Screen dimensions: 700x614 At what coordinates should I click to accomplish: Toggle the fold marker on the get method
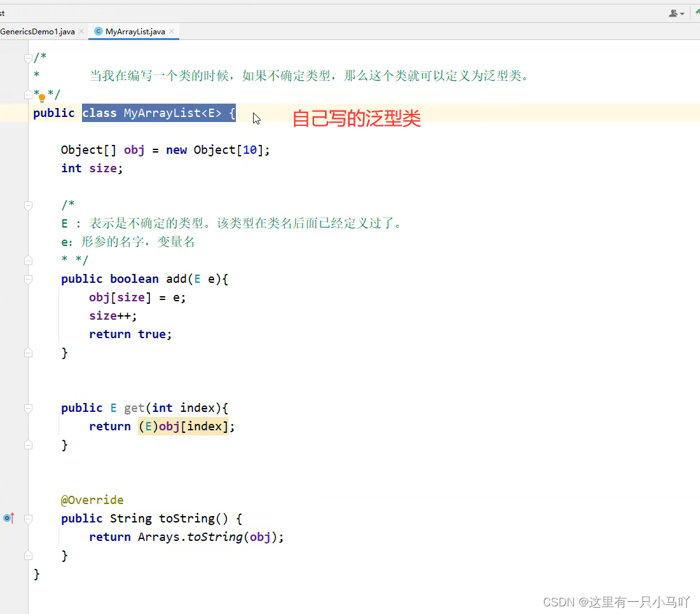pos(28,407)
